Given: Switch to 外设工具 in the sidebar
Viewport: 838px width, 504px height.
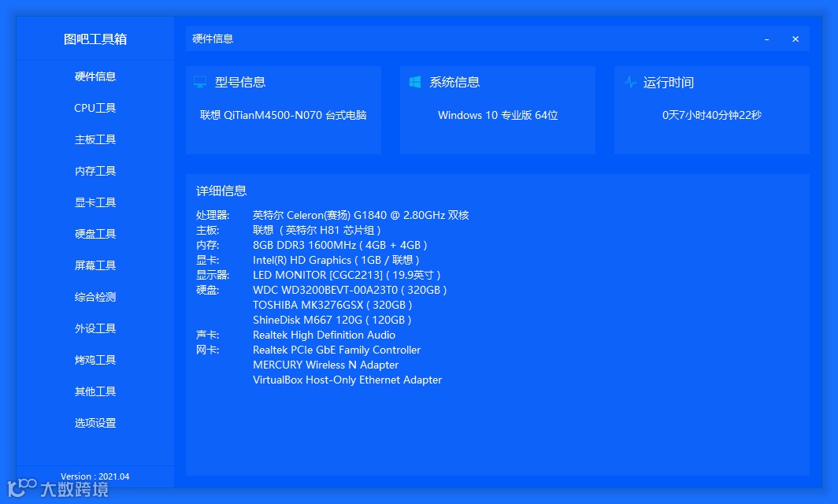Looking at the screenshot, I should click(95, 328).
